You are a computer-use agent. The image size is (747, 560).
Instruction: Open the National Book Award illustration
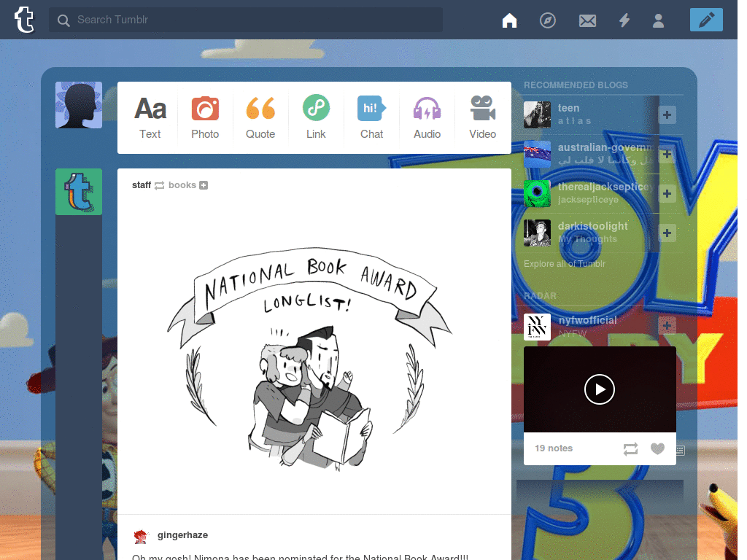pos(309,358)
